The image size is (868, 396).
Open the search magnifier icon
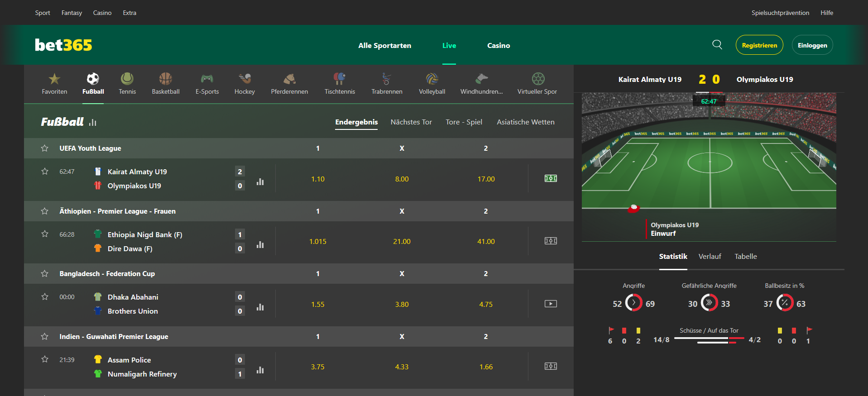[x=717, y=44]
